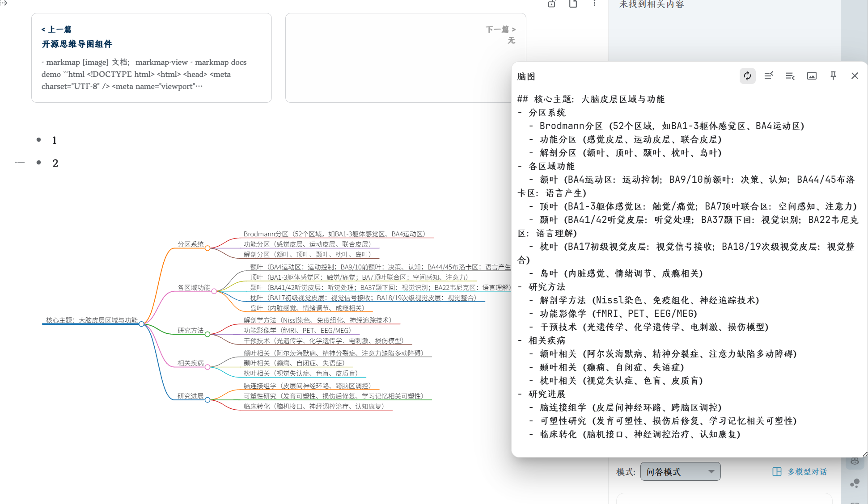The width and height of the screenshot is (868, 504).
Task: Pin the 脑图 floating panel
Action: pyautogui.click(x=833, y=76)
